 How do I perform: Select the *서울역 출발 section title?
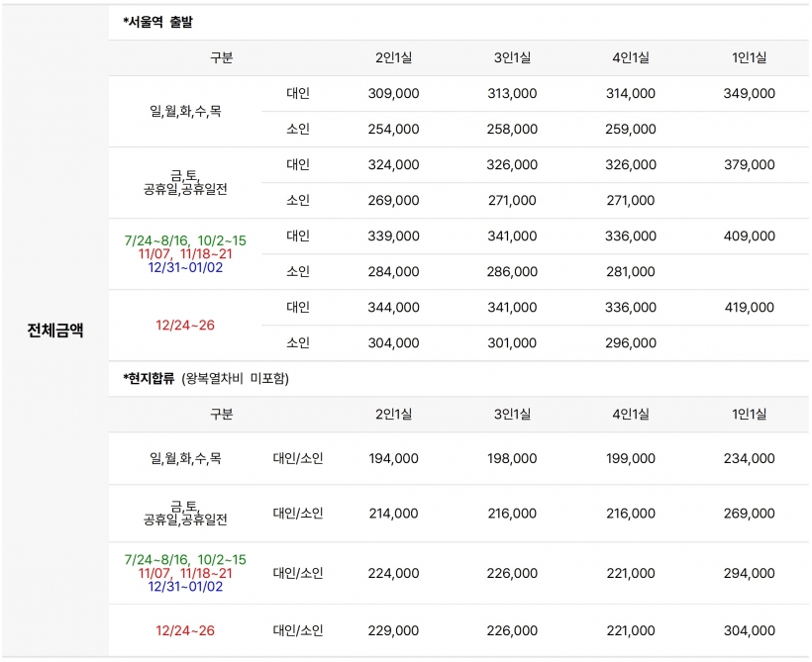pos(158,22)
